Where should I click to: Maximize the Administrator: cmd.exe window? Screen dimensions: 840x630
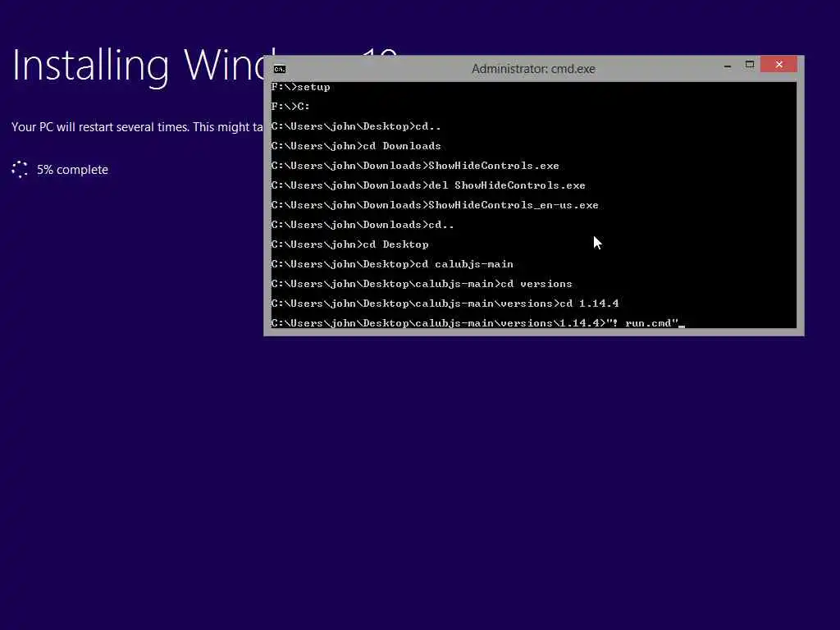(750, 65)
